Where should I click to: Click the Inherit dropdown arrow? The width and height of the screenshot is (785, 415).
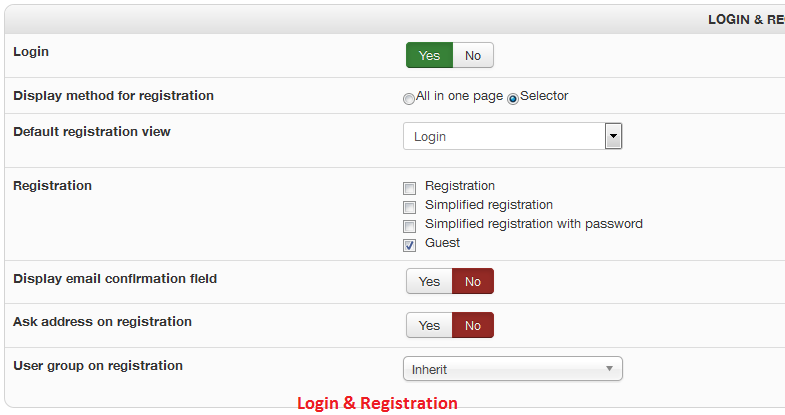[x=609, y=369]
